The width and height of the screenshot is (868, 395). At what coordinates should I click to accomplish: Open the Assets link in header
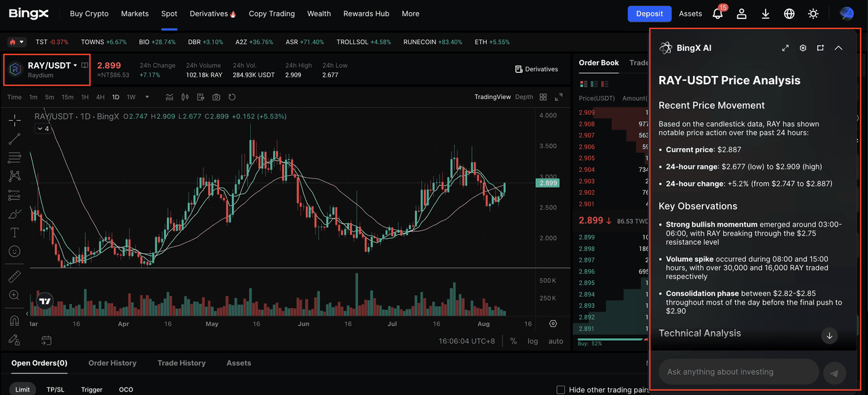tap(690, 14)
